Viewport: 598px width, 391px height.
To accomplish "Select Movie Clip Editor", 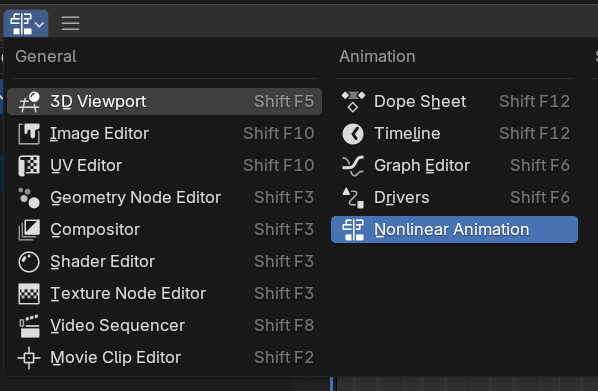I will point(164,358).
